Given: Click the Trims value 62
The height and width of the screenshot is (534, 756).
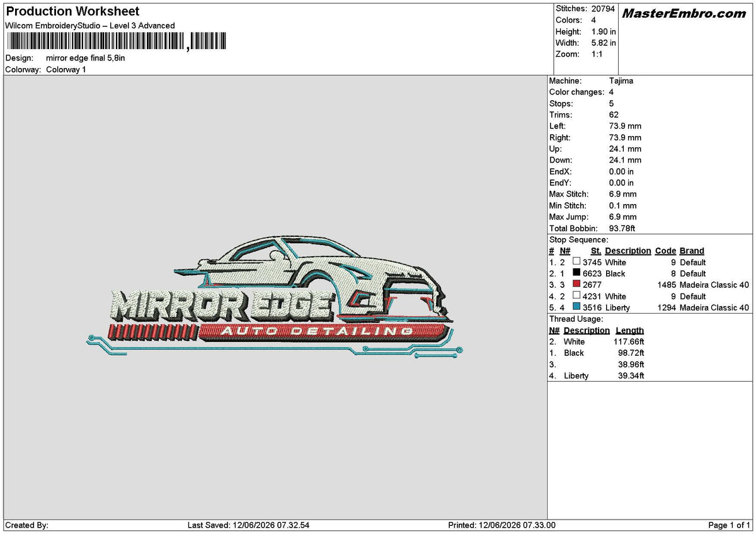Looking at the screenshot, I should [614, 115].
